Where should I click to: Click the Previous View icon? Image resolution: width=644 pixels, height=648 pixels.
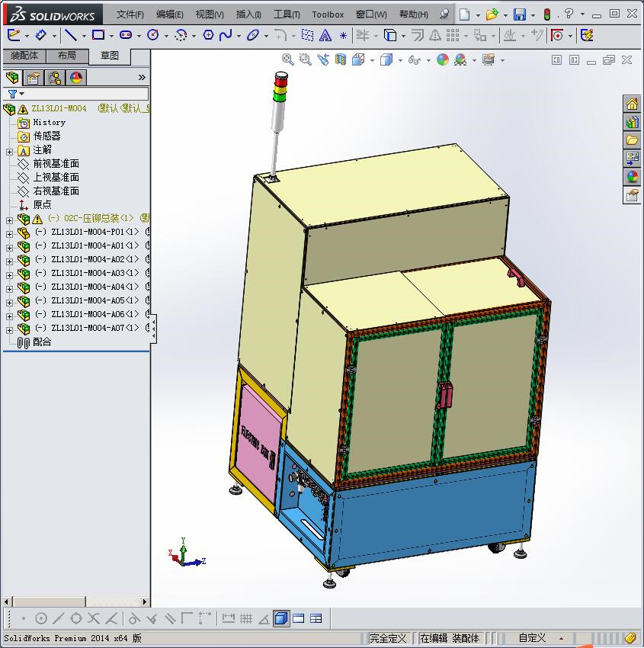pyautogui.click(x=323, y=60)
